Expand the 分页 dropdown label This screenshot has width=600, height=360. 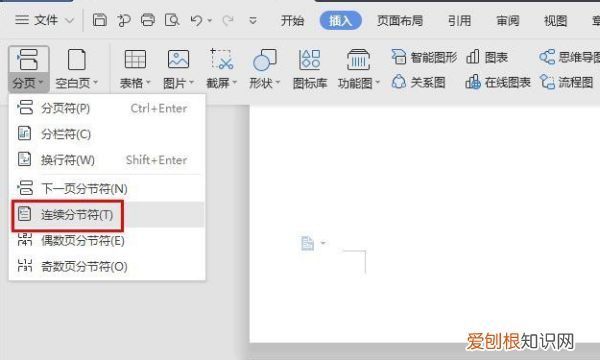point(28,83)
